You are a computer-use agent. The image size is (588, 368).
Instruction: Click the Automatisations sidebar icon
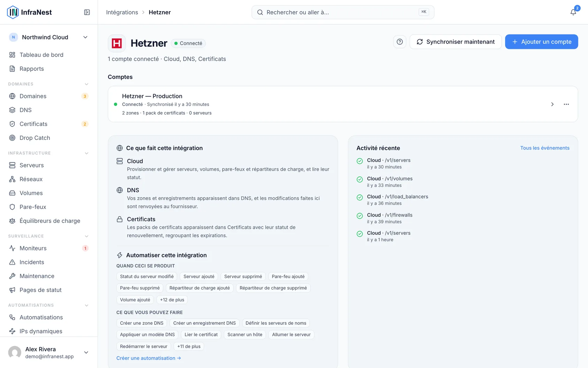pyautogui.click(x=12, y=317)
